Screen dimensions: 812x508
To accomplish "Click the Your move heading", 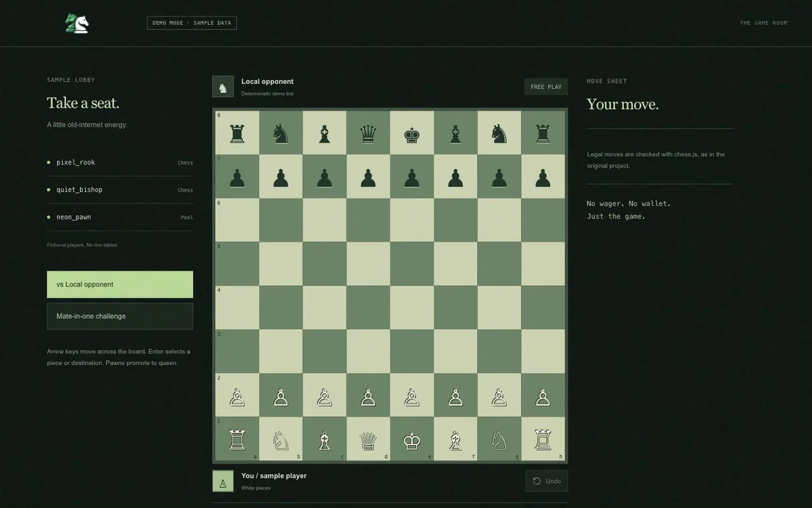I will click(x=623, y=104).
